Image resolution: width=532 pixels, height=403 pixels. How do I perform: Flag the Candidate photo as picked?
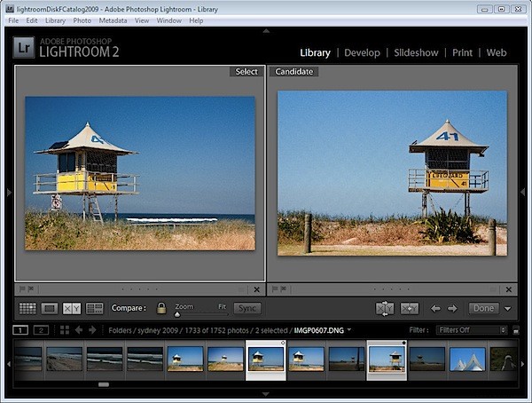coord(275,289)
